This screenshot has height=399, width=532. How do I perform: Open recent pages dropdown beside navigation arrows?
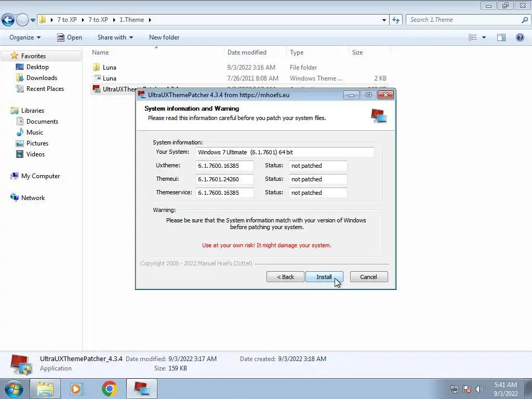33,20
